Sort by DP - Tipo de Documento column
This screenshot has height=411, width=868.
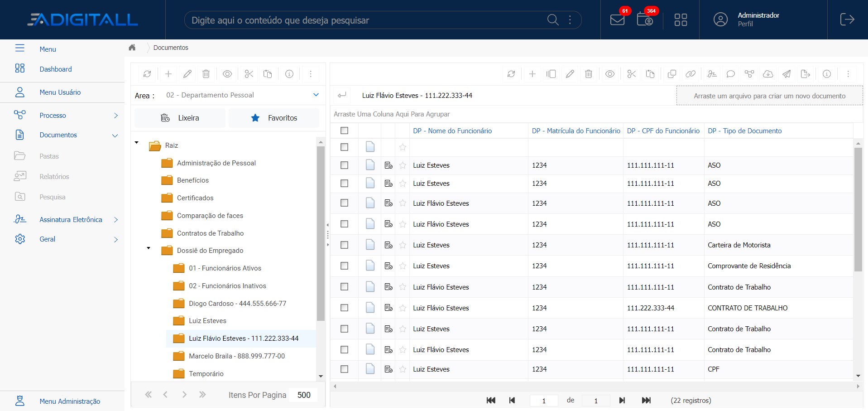(x=745, y=131)
